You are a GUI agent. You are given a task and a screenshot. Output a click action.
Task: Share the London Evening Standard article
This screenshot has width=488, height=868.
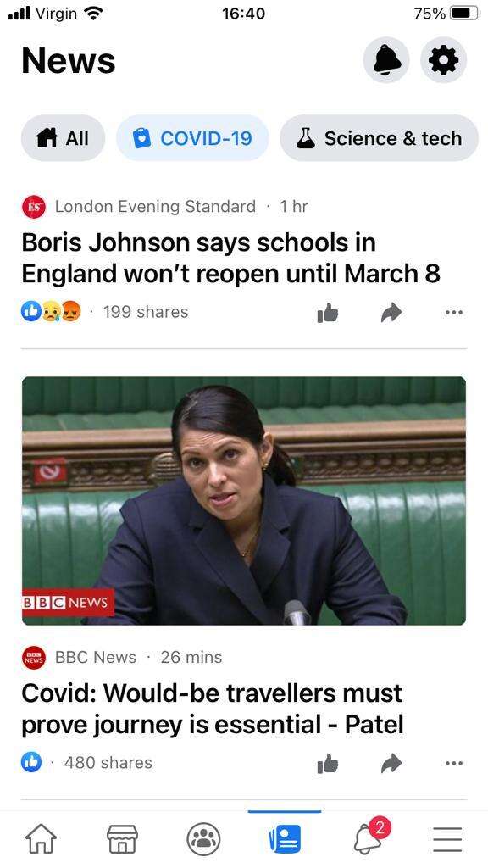click(x=391, y=313)
